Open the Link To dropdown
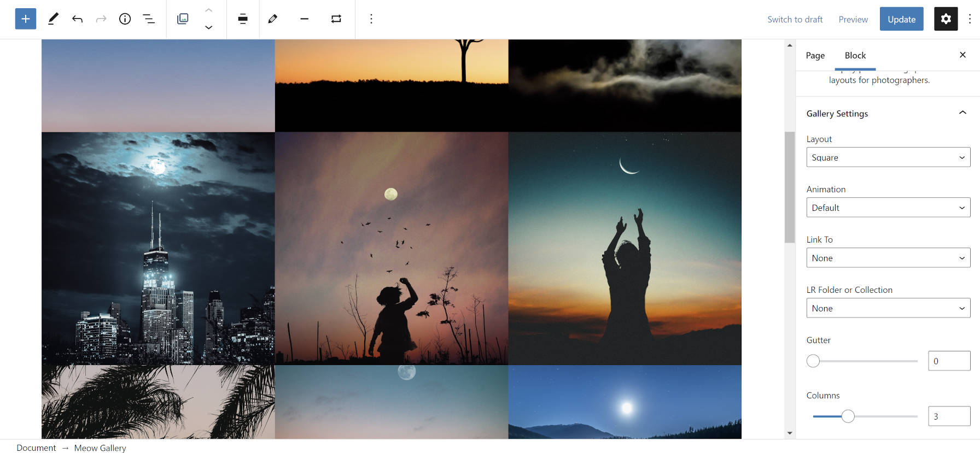The height and width of the screenshot is (453, 980). 888,258
